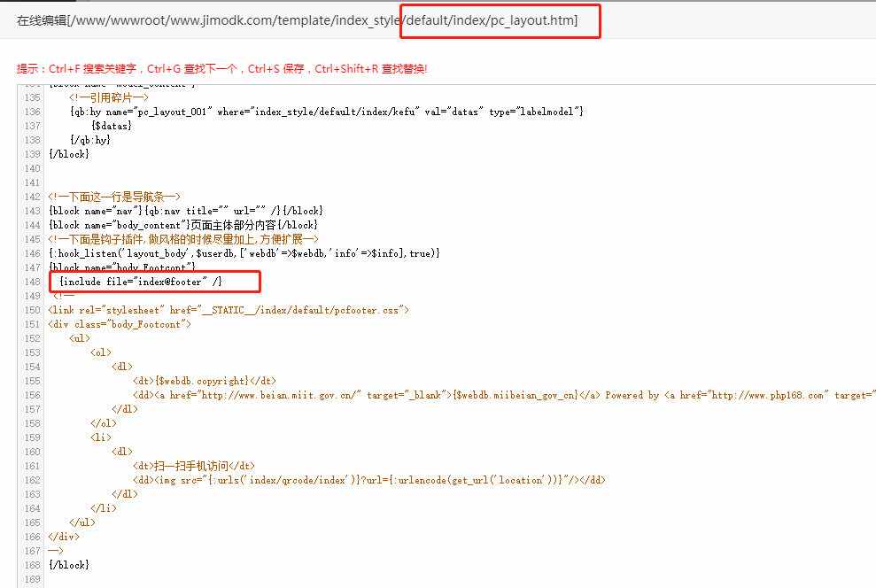The width and height of the screenshot is (876, 588).
Task: Click line number 143 in gutter
Action: click(32, 211)
